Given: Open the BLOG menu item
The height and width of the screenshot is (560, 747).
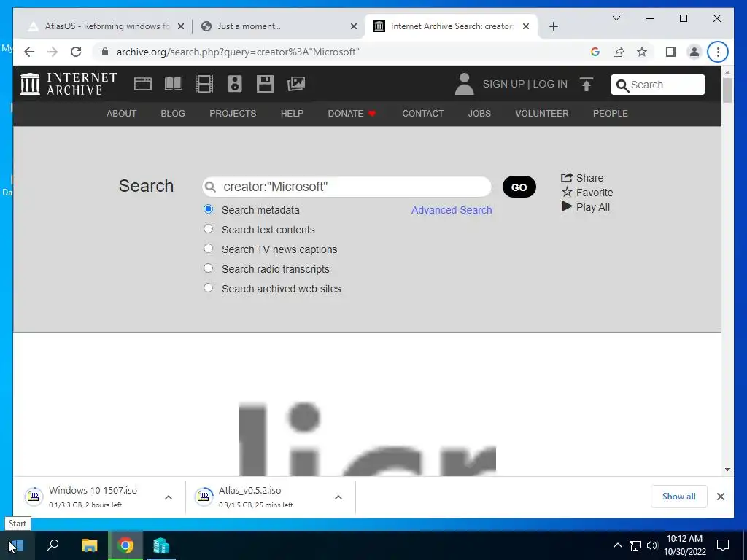Looking at the screenshot, I should click(173, 113).
